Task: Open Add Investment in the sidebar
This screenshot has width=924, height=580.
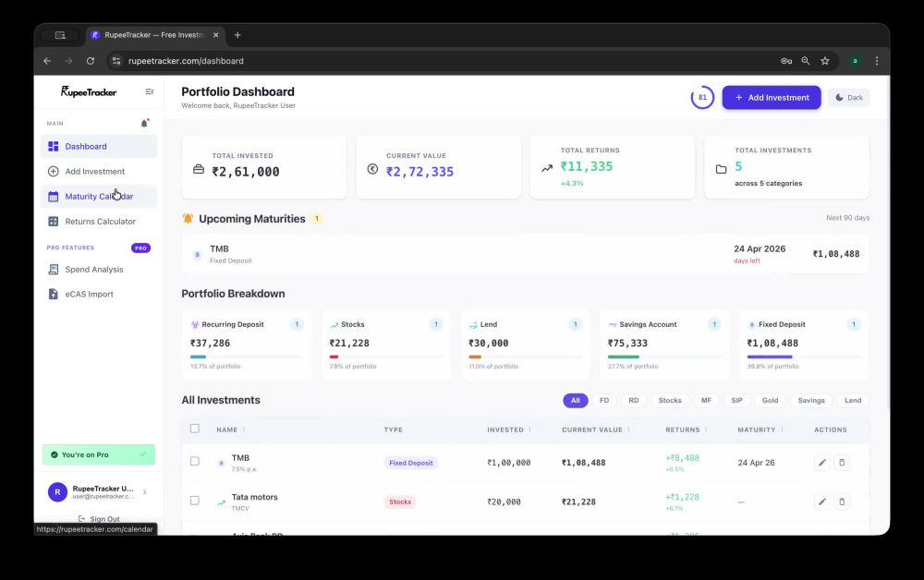Action: [x=99, y=172]
